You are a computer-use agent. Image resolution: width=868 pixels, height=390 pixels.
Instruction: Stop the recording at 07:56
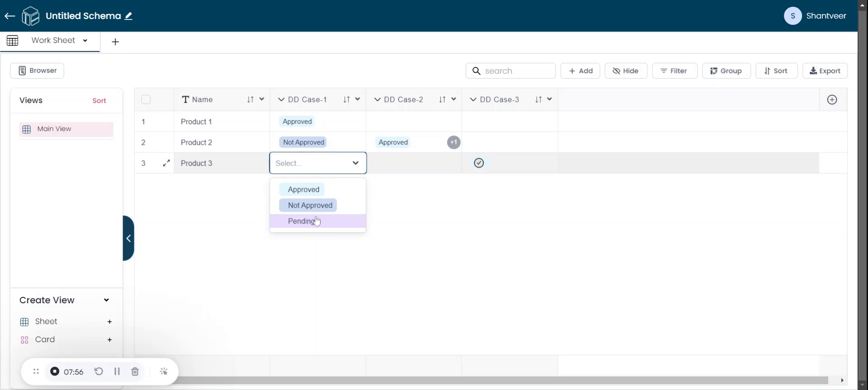pyautogui.click(x=55, y=371)
